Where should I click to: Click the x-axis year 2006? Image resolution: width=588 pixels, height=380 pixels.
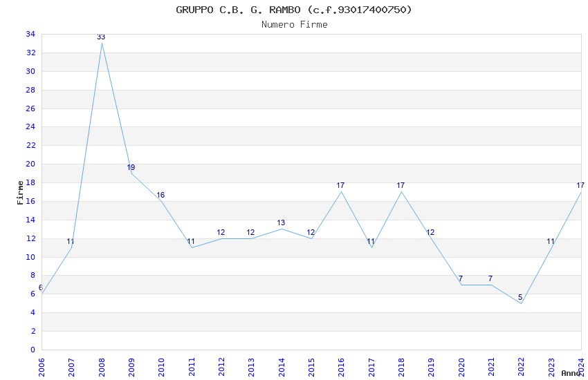pyautogui.click(x=42, y=368)
